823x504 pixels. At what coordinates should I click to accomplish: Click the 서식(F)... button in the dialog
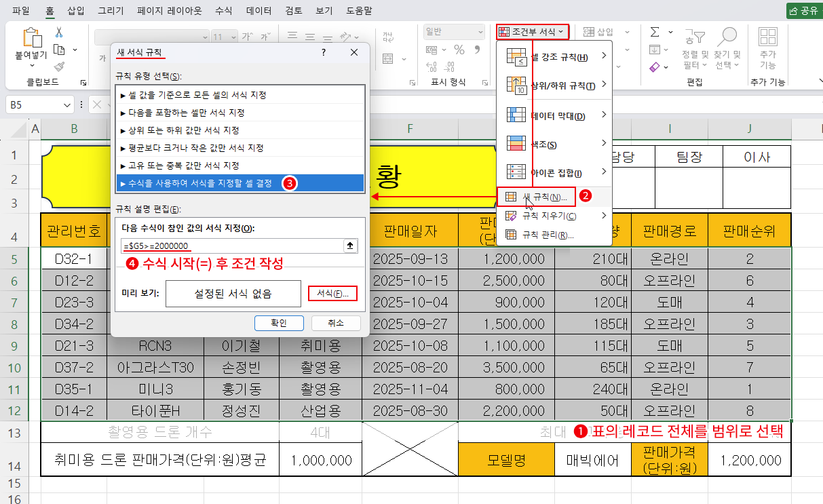point(332,293)
